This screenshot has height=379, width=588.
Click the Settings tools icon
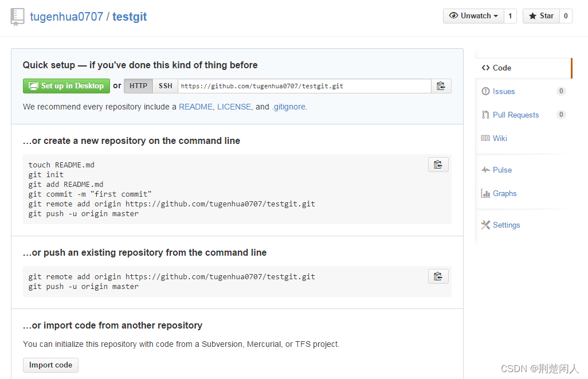(485, 225)
